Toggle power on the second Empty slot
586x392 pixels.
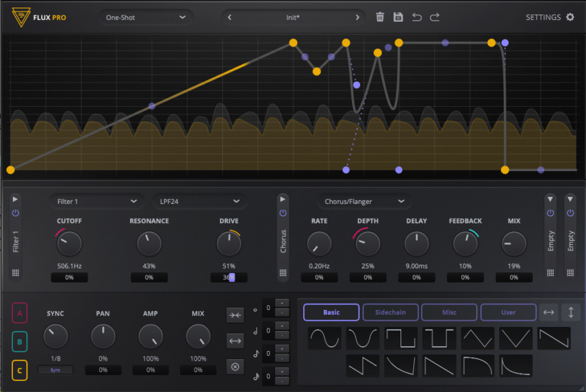coord(570,213)
